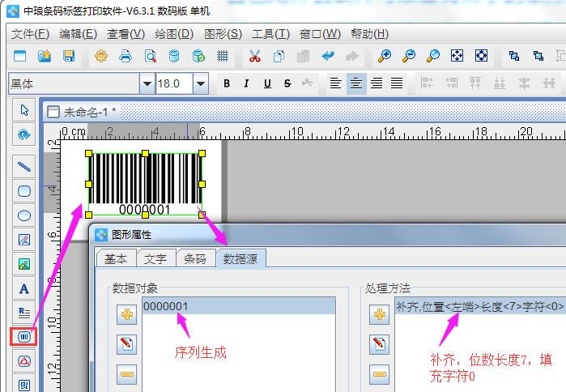This screenshot has height=392, width=566.
Task: Zoom out with the minus magnifier
Action: tap(409, 56)
